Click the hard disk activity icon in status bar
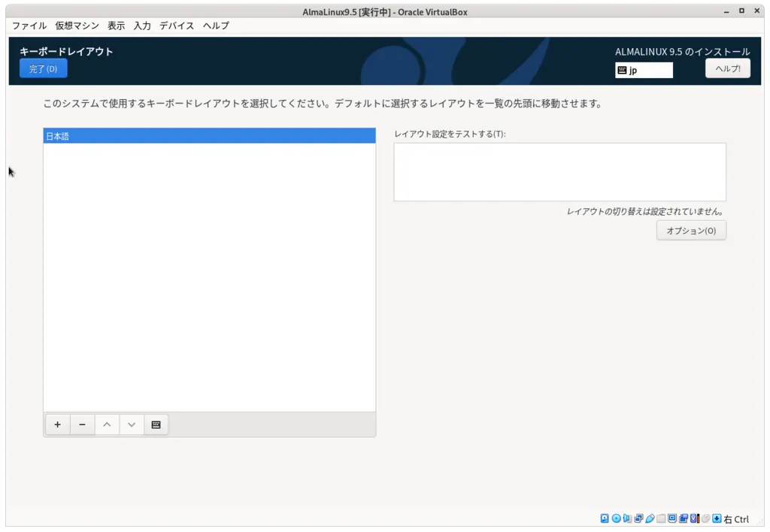770x532 pixels. click(604, 518)
